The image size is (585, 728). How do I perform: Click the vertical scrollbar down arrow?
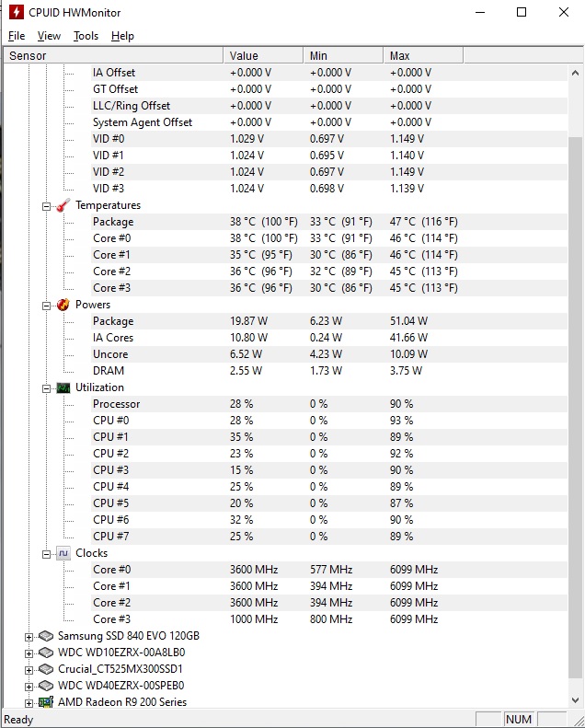tap(575, 699)
